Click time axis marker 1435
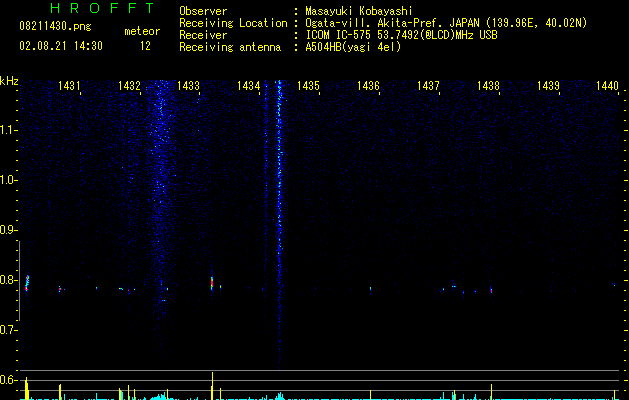 [x=308, y=86]
